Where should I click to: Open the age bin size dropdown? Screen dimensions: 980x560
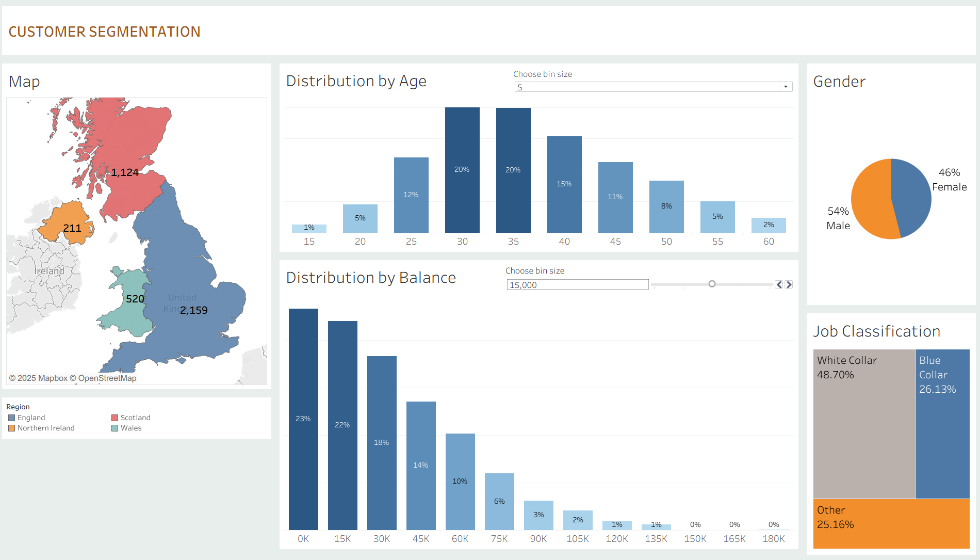point(786,87)
